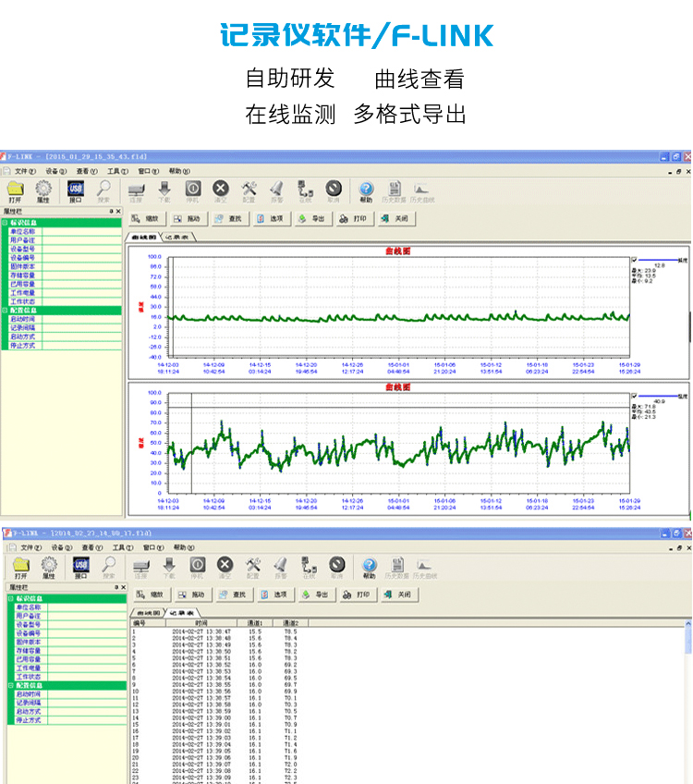693x784 pixels.
Task: Click 清空 X icon in lower window
Action: point(225,568)
